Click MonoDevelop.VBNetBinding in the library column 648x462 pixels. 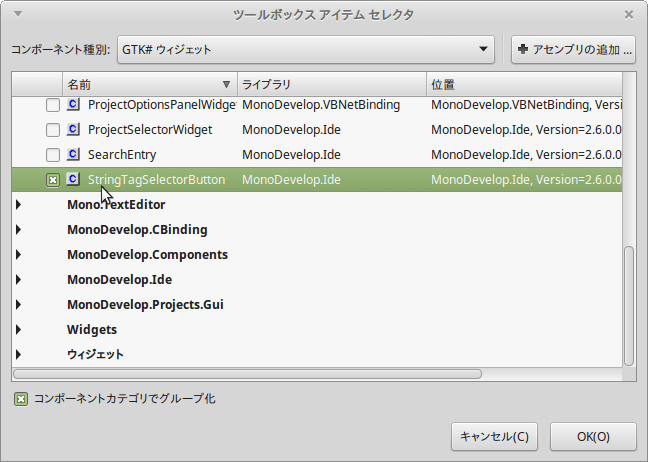[x=321, y=105]
